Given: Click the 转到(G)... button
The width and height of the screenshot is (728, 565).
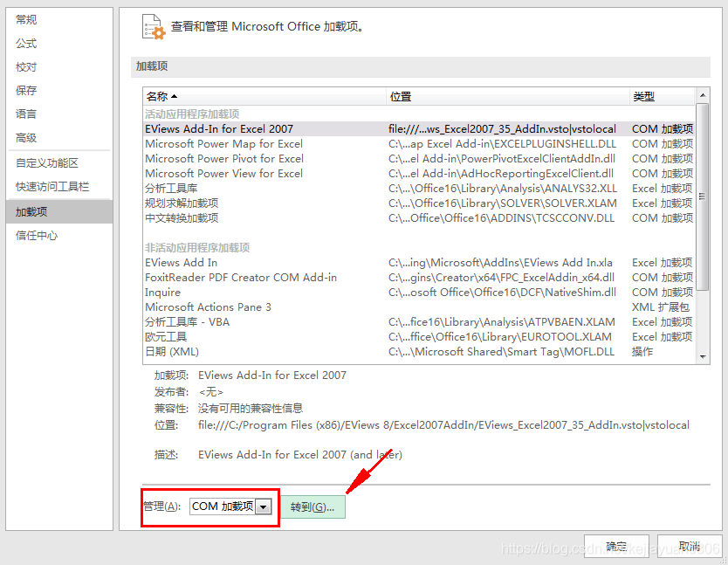Looking at the screenshot, I should tap(312, 506).
